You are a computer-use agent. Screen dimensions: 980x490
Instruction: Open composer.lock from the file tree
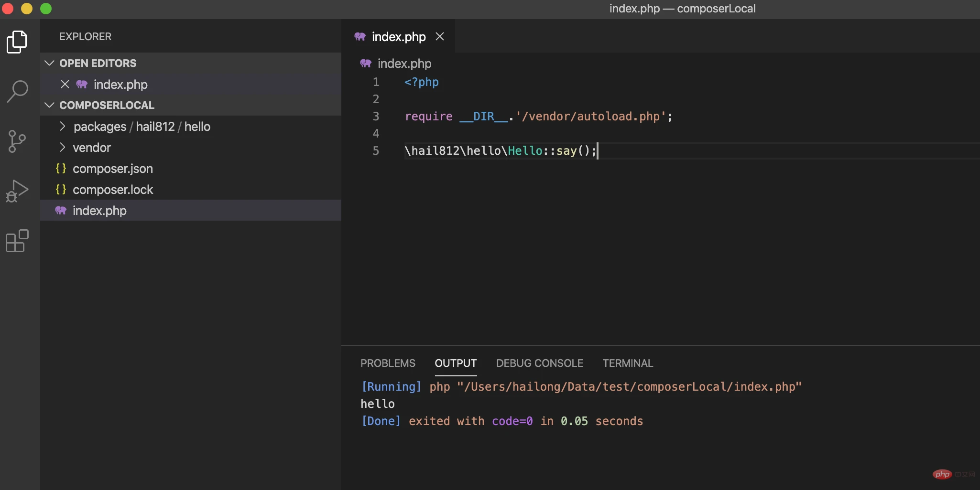(x=112, y=190)
